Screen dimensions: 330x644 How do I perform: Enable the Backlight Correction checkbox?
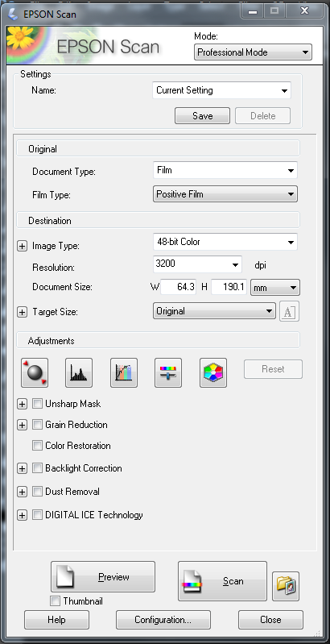pyautogui.click(x=37, y=467)
